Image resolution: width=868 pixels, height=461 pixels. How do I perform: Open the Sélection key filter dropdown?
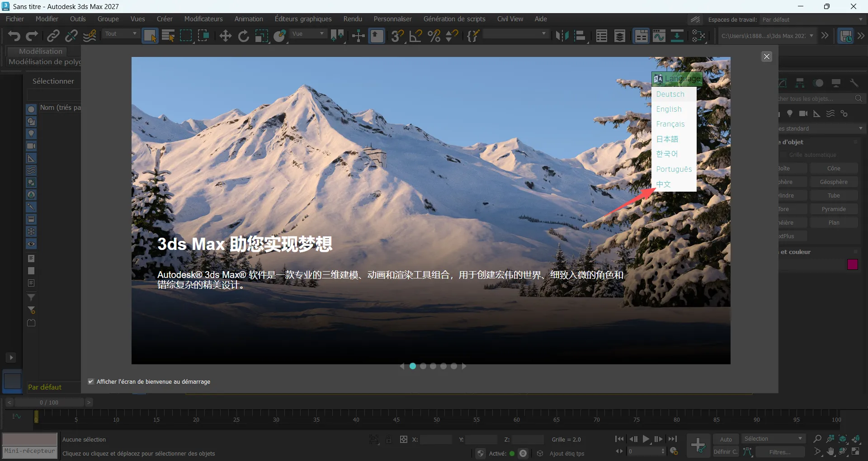(773, 439)
